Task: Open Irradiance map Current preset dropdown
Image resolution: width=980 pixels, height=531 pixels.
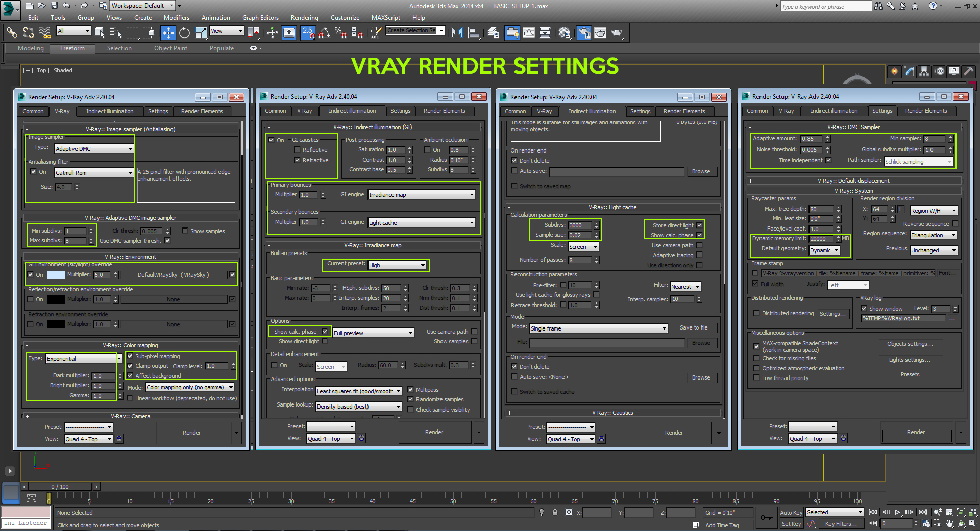Action: coord(397,265)
